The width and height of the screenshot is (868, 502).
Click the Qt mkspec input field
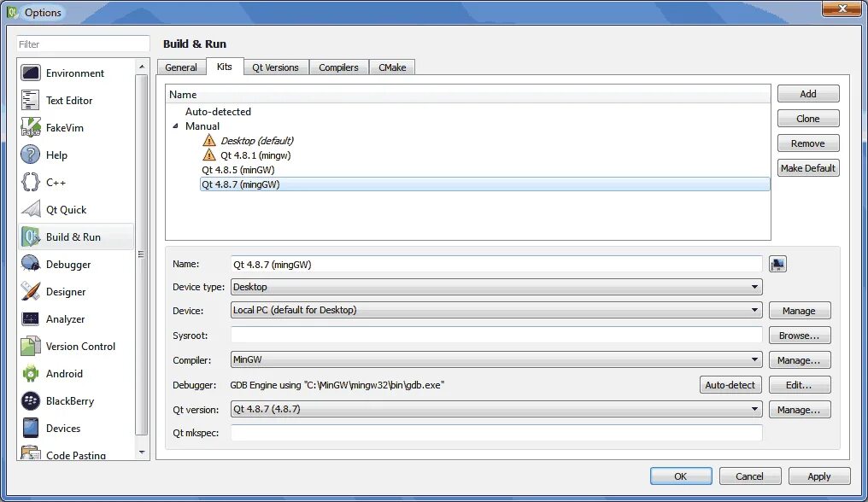click(496, 433)
